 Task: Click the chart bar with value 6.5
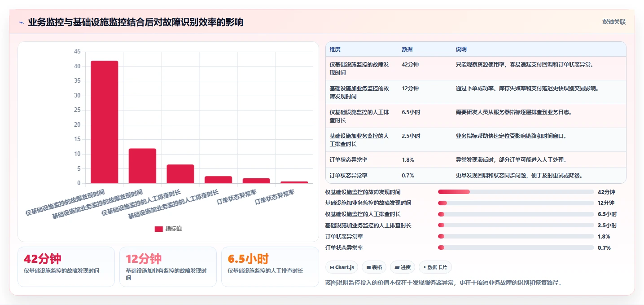(180, 174)
